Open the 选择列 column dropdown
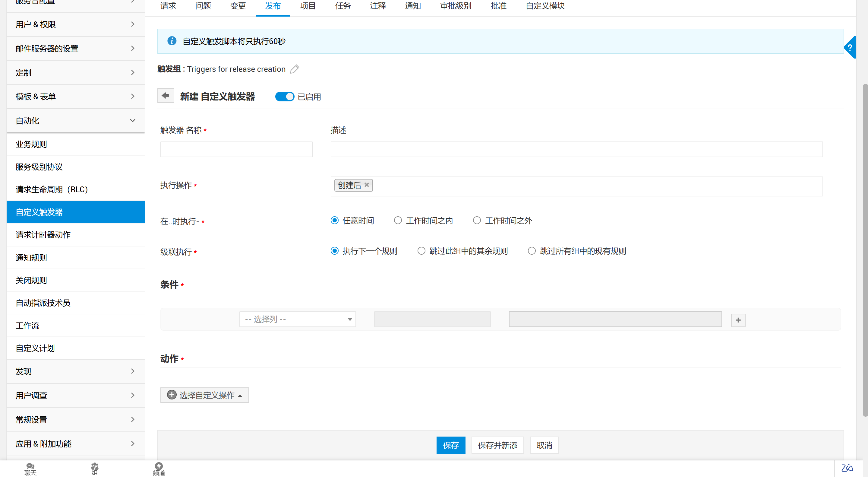 coord(298,319)
